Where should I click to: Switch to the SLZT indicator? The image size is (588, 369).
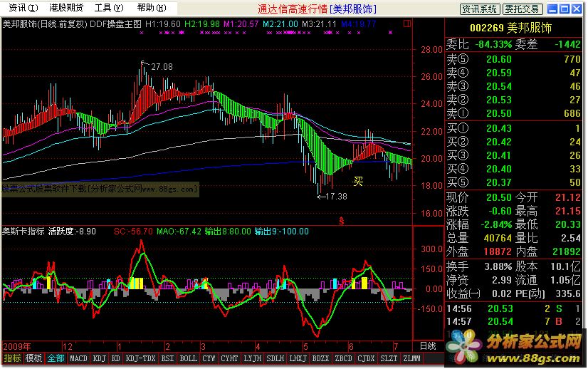[389, 358]
